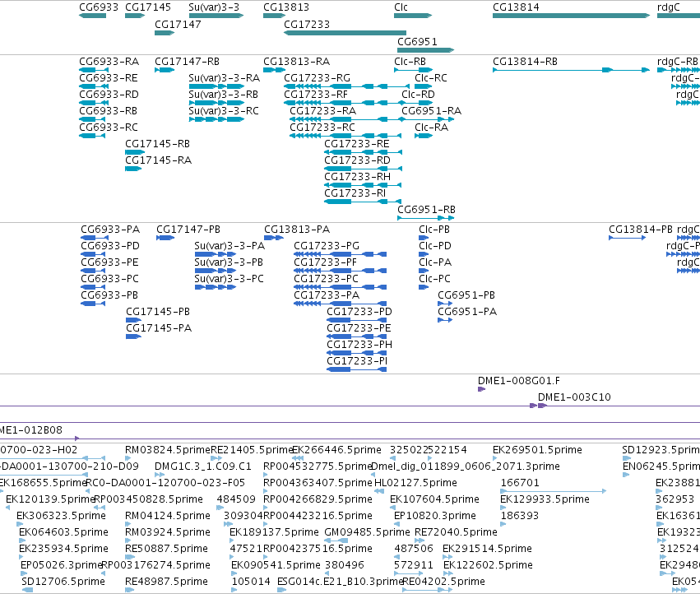Screen dimensions: 700x594
Task: Click EST GM09485.5prime
Action: pyautogui.click(x=367, y=532)
